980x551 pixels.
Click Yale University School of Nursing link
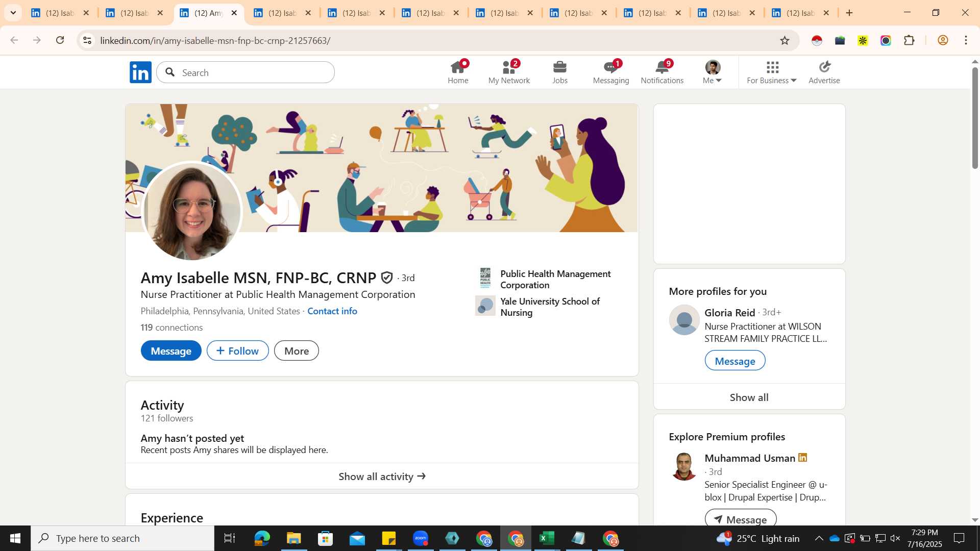coord(550,307)
